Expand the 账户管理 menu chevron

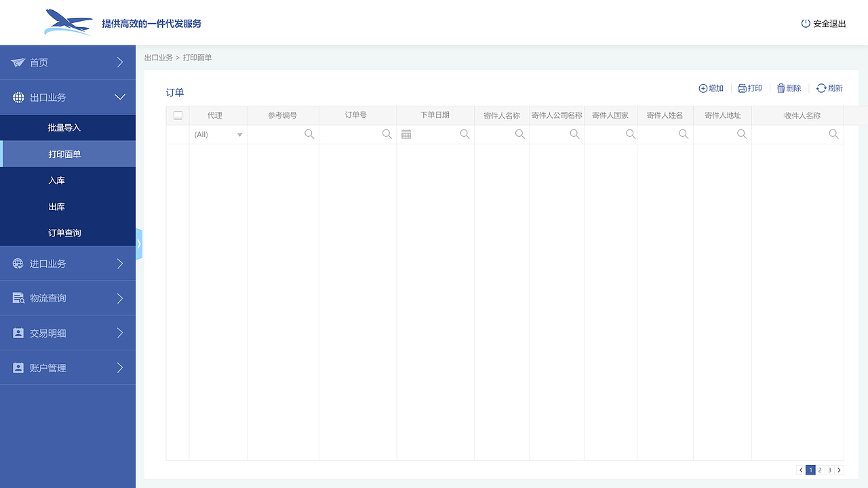pos(120,368)
